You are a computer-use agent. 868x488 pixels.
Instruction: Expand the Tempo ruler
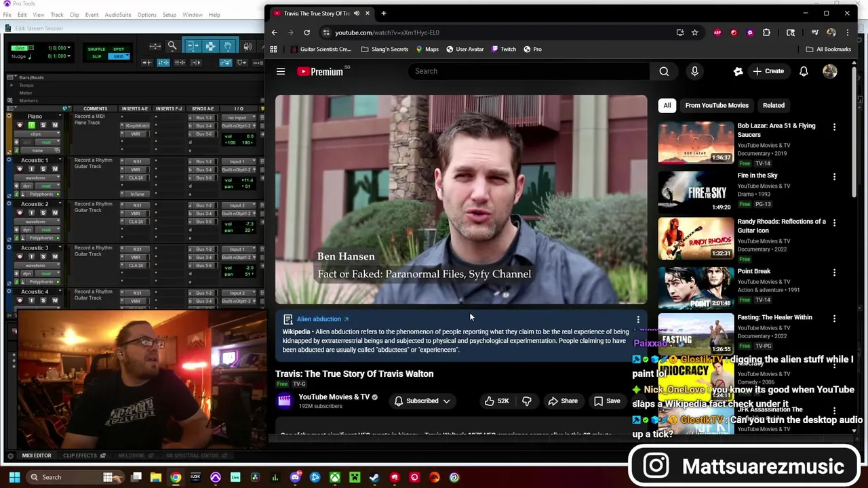click(x=12, y=85)
